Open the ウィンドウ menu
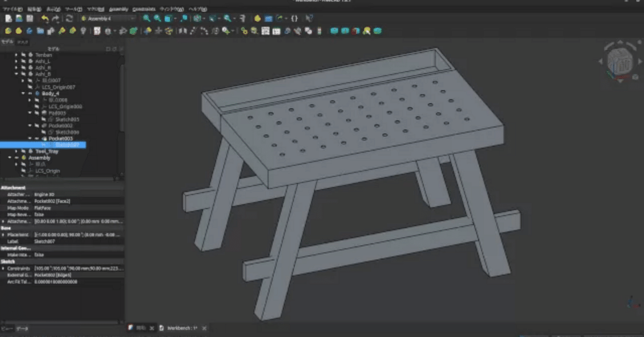The image size is (644, 337). tap(172, 10)
